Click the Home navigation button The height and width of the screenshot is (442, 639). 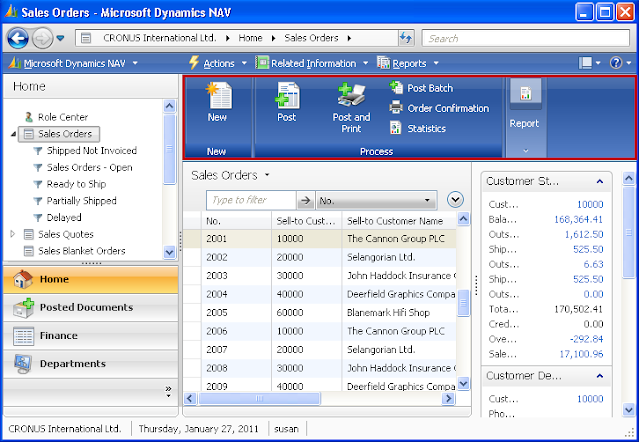[x=90, y=279]
